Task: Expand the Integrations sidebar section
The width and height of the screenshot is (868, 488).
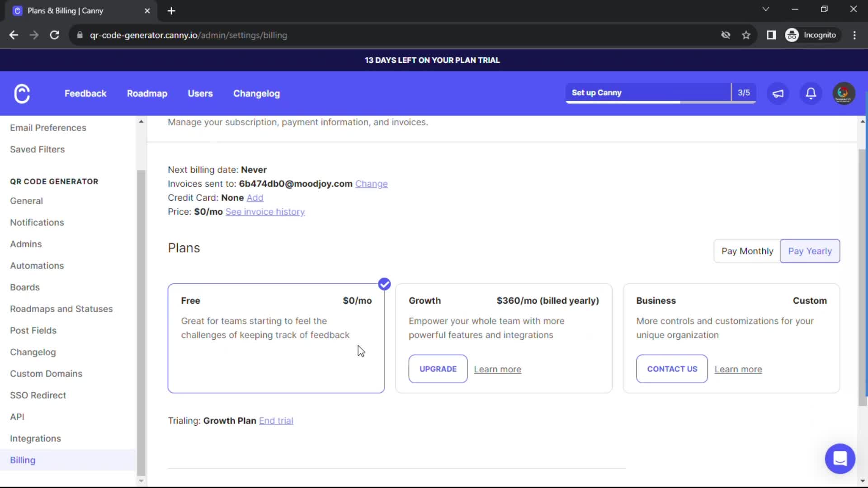Action: [x=36, y=438]
